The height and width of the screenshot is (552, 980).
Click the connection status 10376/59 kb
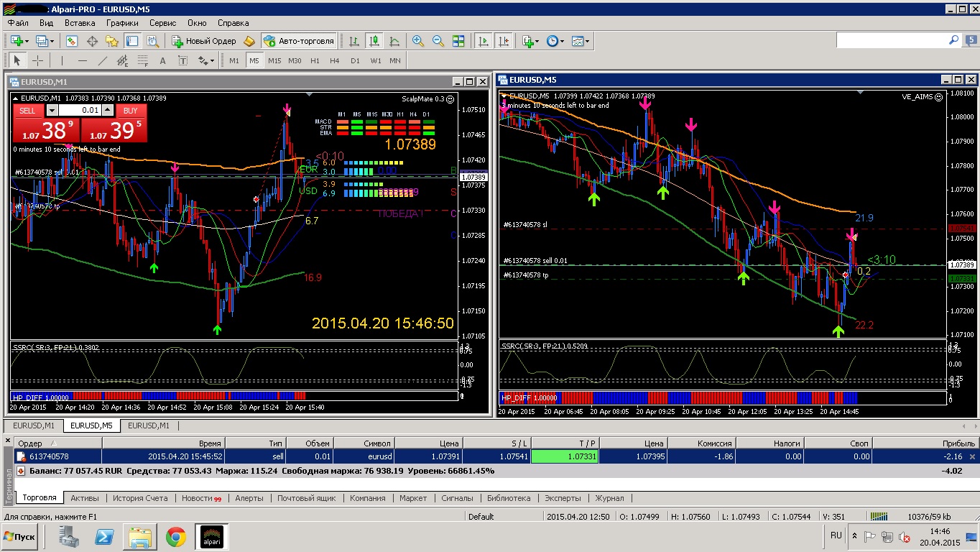point(929,516)
